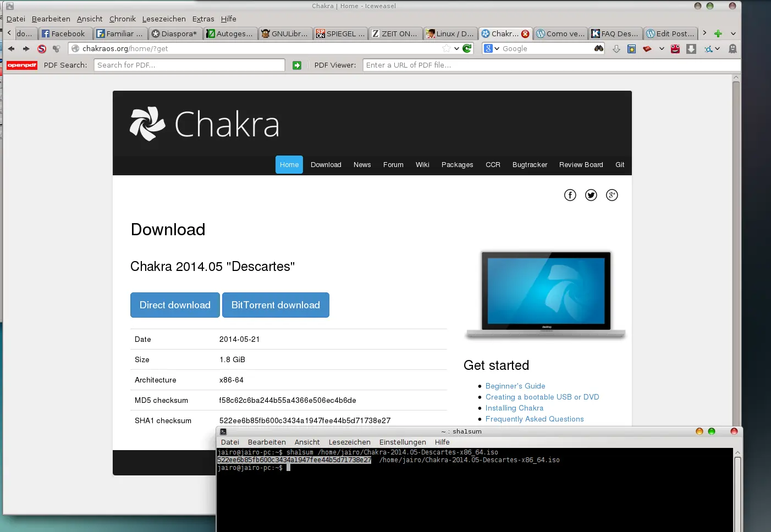Open the Extras menu
This screenshot has height=532, width=771.
203,19
